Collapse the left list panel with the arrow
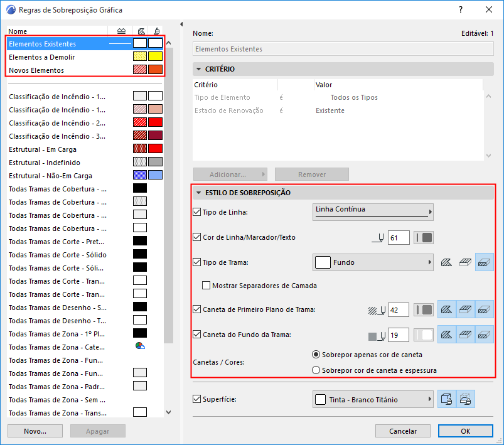The width and height of the screenshot is (504, 445). pos(181,24)
